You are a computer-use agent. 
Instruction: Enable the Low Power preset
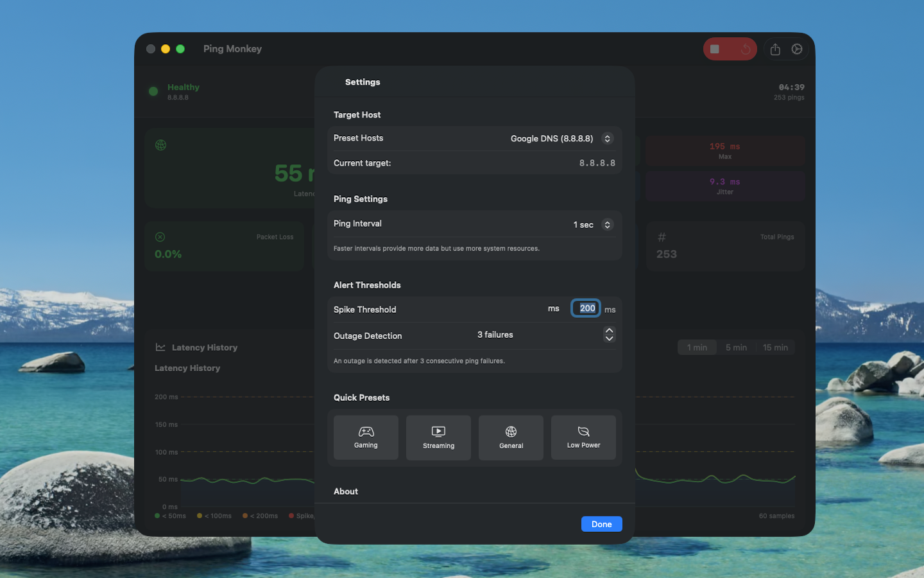coord(583,437)
